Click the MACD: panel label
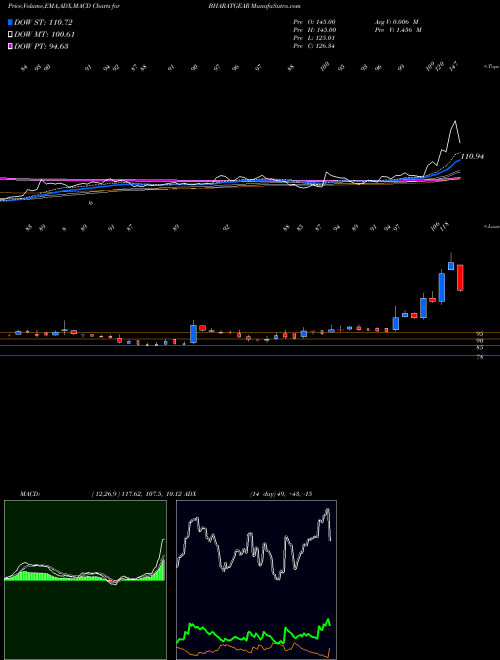Viewport: 500px width, 660px height. tap(29, 493)
